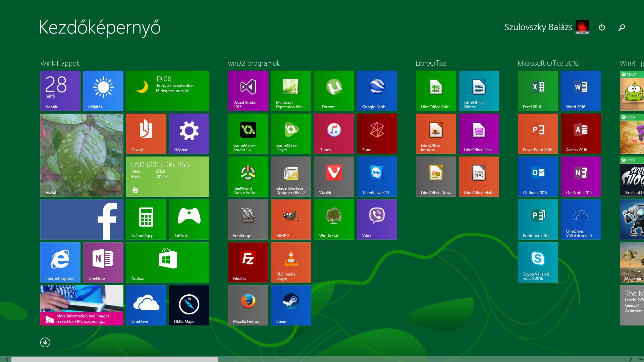644x362 pixels.
Task: Open the FontForge tile
Action: click(x=248, y=220)
